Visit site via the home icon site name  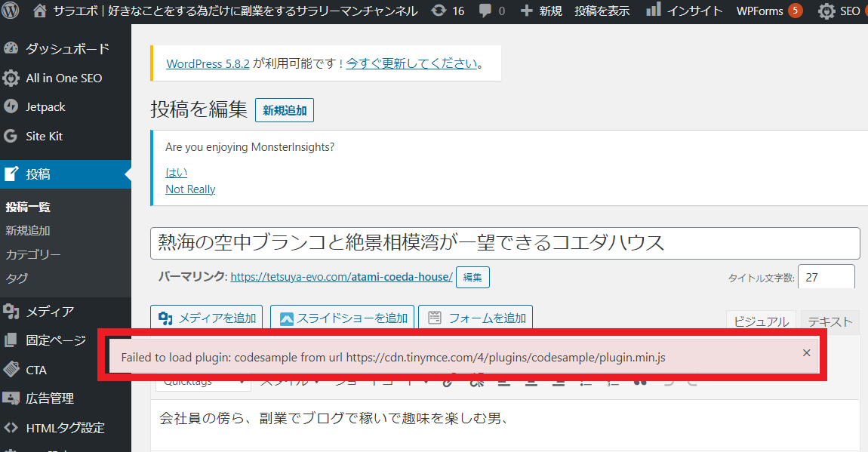click(x=226, y=11)
